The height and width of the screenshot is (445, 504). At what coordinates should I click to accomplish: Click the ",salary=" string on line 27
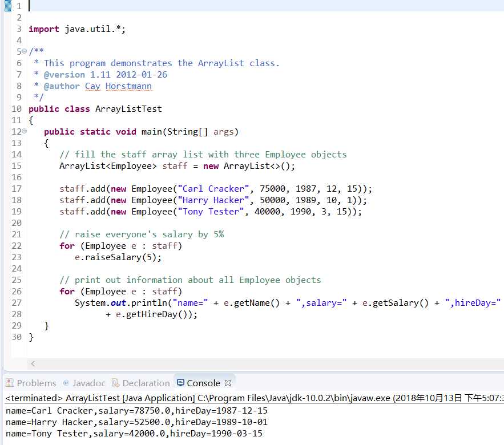(321, 303)
